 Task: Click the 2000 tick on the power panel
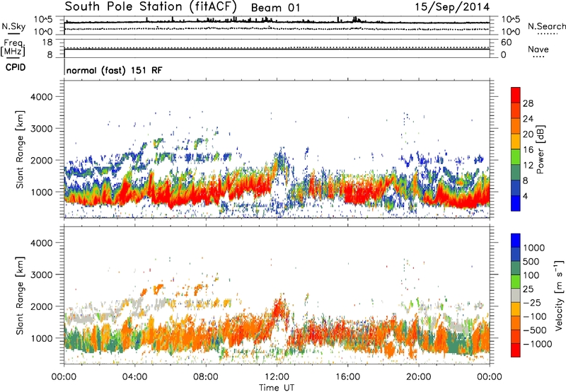tap(41, 160)
